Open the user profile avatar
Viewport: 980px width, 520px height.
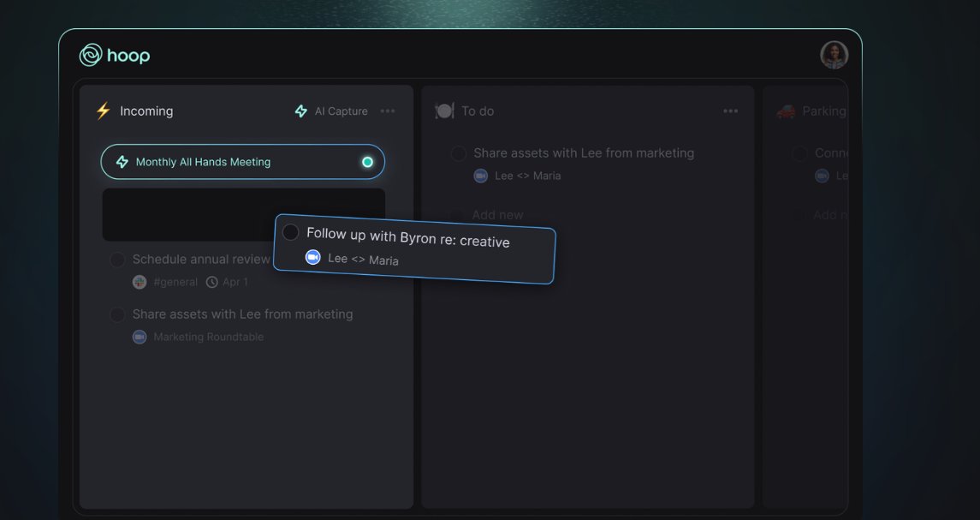tap(834, 55)
